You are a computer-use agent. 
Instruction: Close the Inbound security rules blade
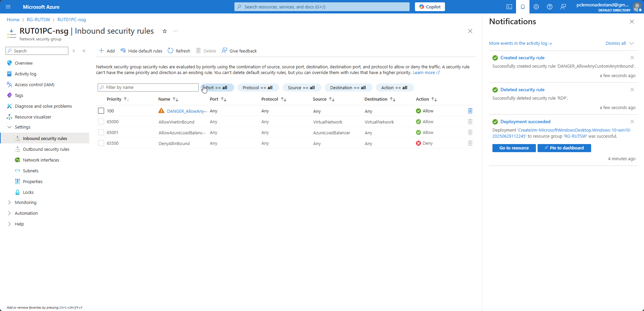(x=470, y=31)
